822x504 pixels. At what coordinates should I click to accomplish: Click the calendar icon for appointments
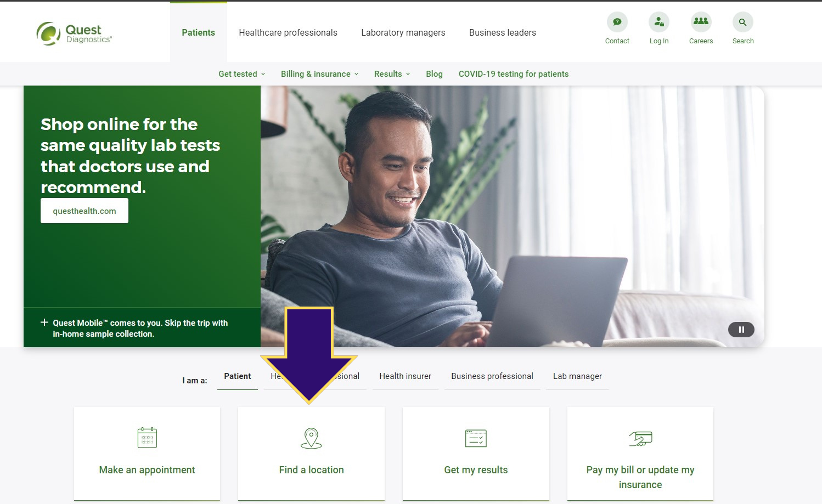147,438
